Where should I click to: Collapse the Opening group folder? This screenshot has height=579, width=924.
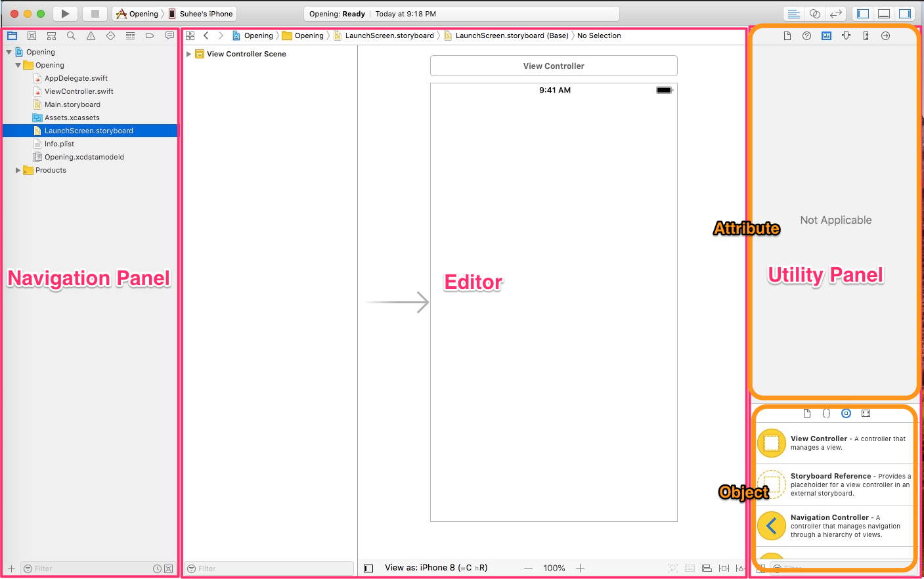tap(18, 65)
